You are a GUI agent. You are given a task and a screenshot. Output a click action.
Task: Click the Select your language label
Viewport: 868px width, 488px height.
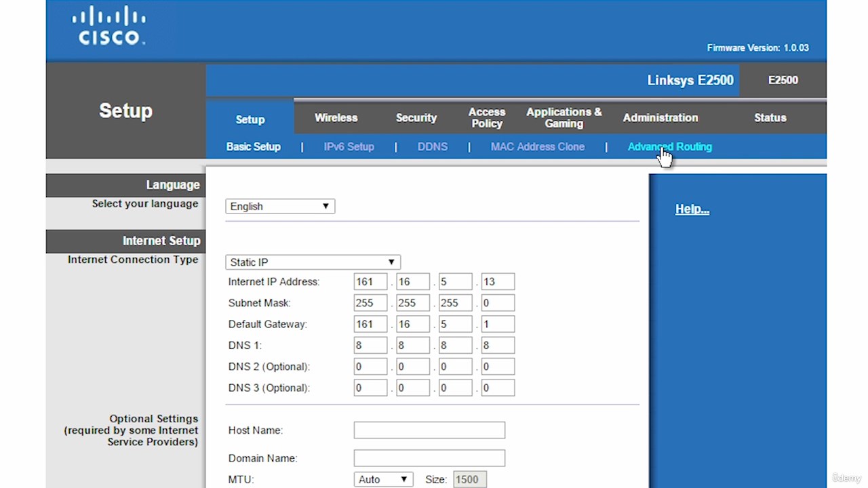(x=145, y=204)
